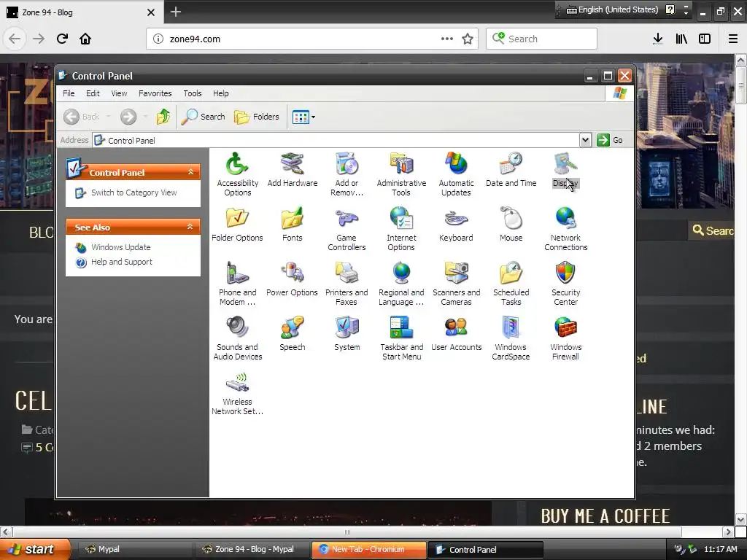Open the page actions three-dots menu
Viewport: 747px width, 560px height.
click(x=447, y=39)
